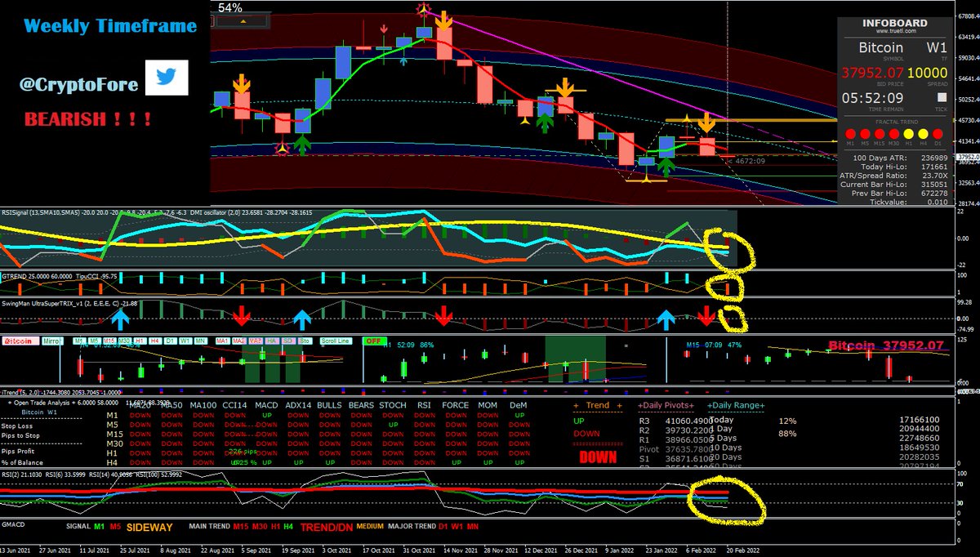Toggle the green OFF button
This screenshot has width=980, height=557.
coord(374,341)
